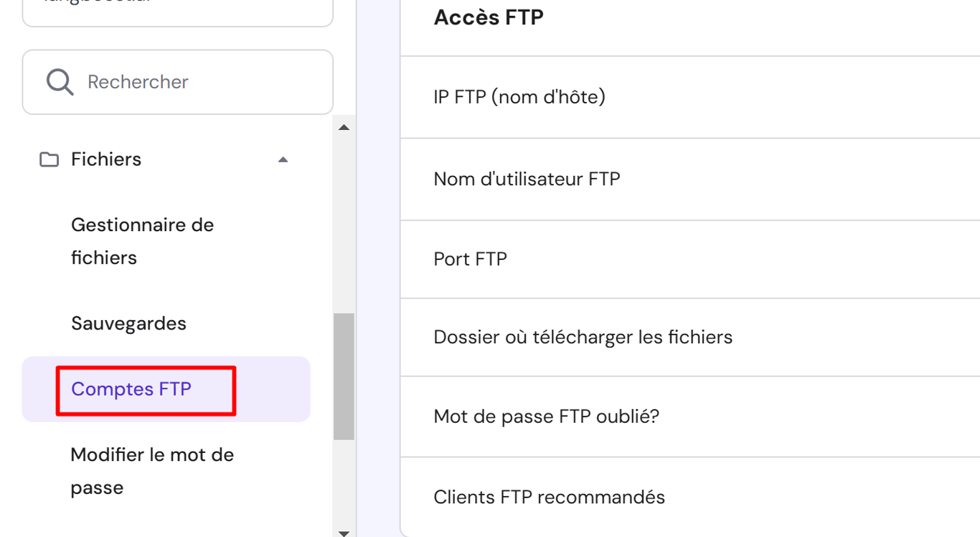The image size is (980, 537).
Task: Click the sidebar scrollbar up arrow
Action: coord(344,128)
